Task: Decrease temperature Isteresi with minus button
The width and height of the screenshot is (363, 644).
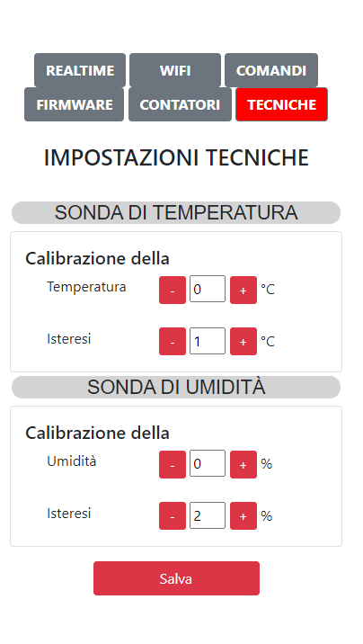Action: [173, 341]
